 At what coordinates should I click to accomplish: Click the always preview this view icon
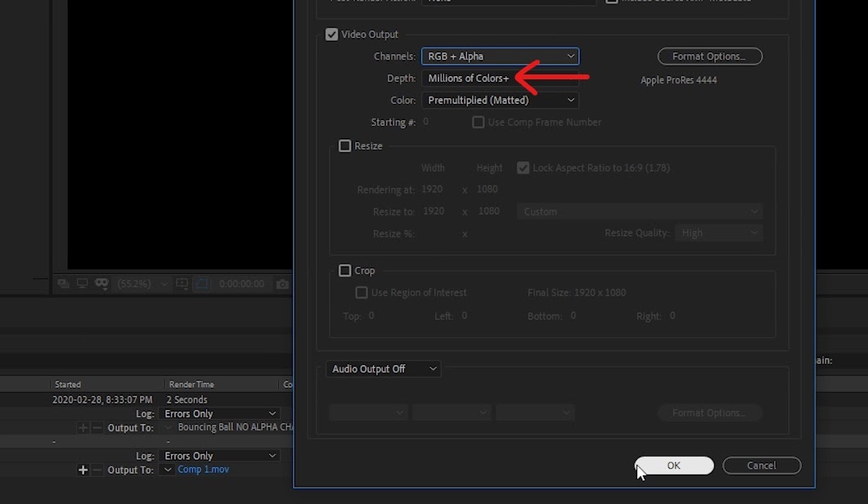(x=63, y=284)
